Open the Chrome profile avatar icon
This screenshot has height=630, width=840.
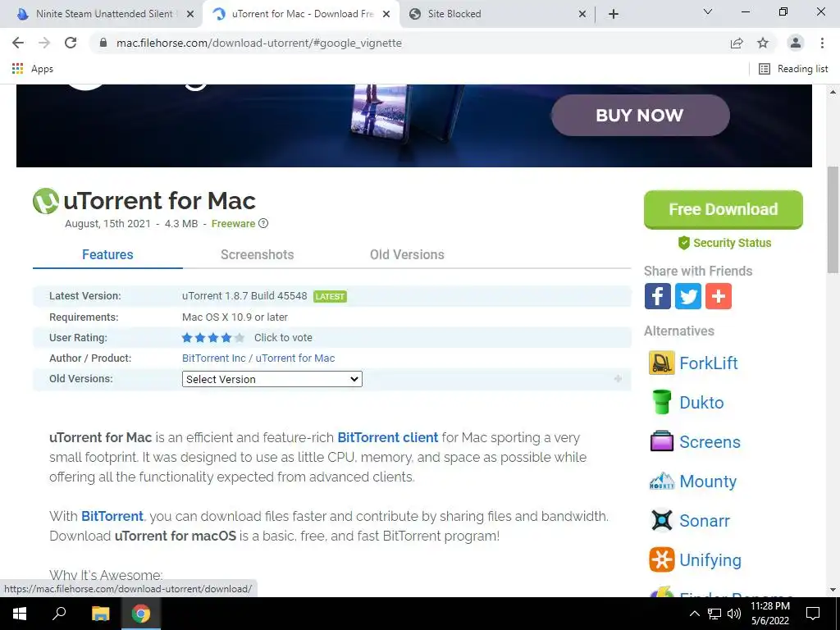tap(796, 43)
